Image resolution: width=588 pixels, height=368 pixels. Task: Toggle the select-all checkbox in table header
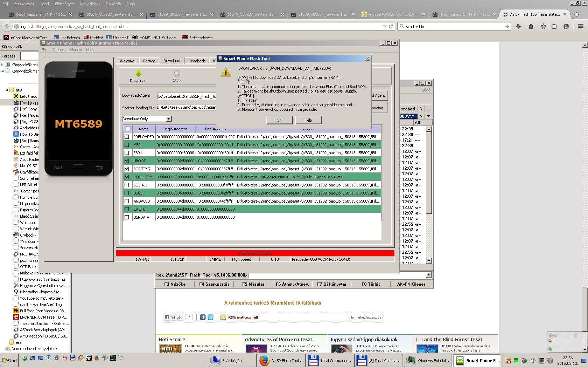pyautogui.click(x=128, y=129)
